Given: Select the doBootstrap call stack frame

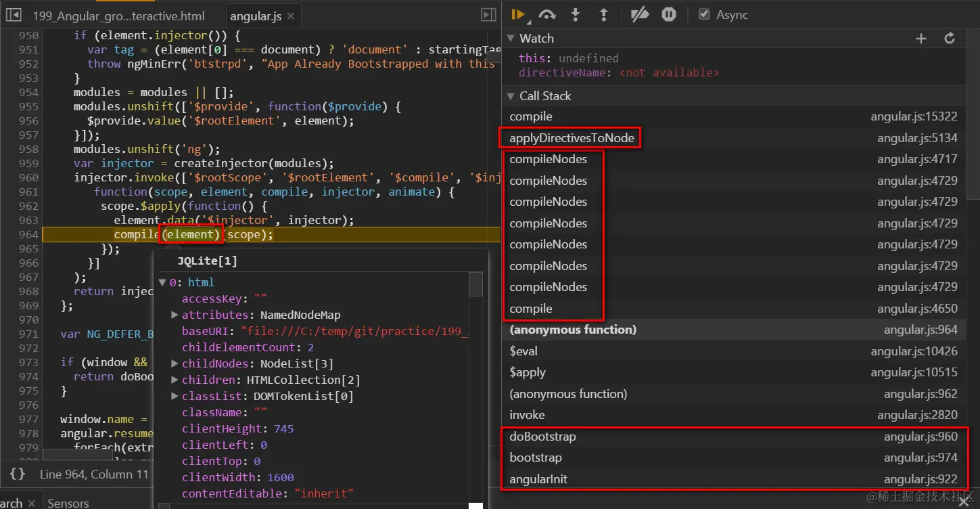Looking at the screenshot, I should point(734,437).
